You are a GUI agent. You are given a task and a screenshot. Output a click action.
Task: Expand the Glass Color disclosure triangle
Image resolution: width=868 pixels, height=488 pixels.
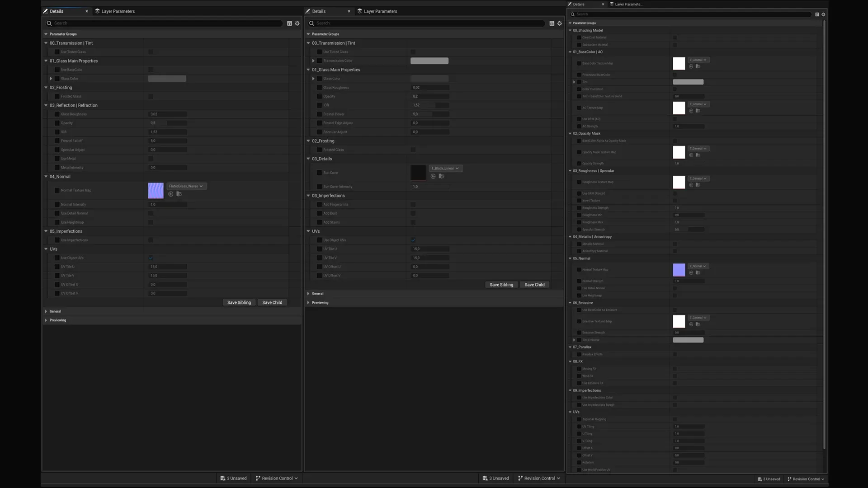(51, 78)
